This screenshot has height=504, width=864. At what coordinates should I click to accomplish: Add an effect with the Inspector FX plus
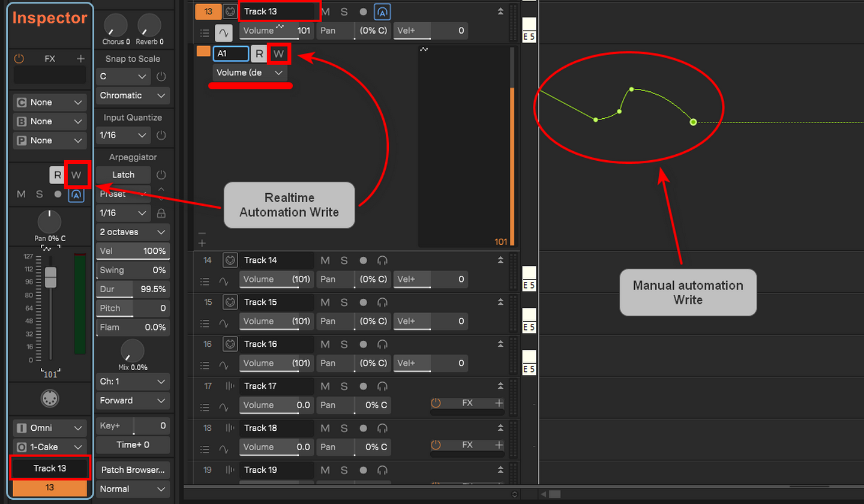[x=80, y=59]
